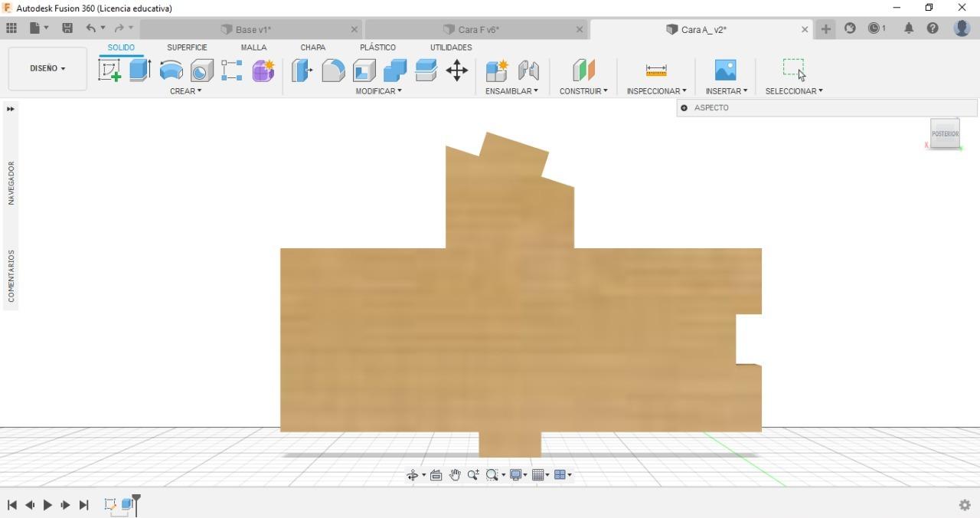The image size is (980, 518).
Task: Close the Base v1 document tab
Action: tap(354, 29)
